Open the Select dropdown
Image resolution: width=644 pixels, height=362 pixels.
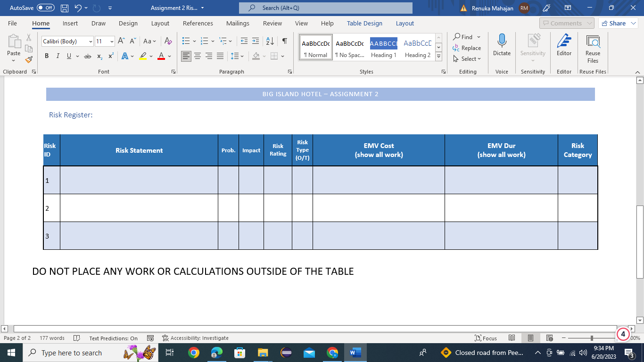(x=467, y=59)
